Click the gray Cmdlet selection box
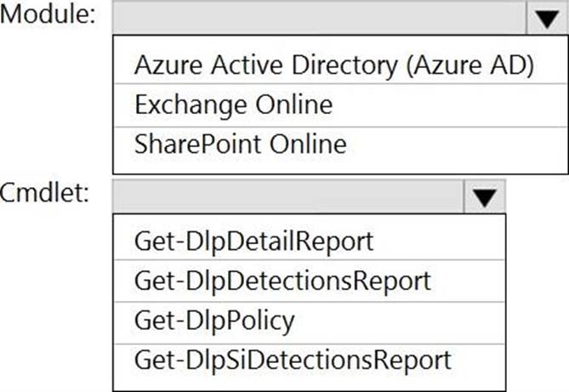569x392 pixels. (x=287, y=197)
